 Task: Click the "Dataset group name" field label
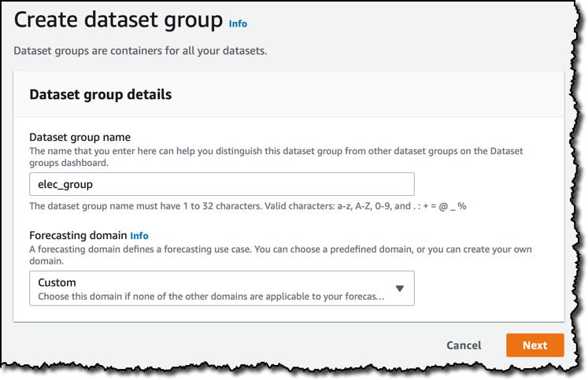(80, 136)
